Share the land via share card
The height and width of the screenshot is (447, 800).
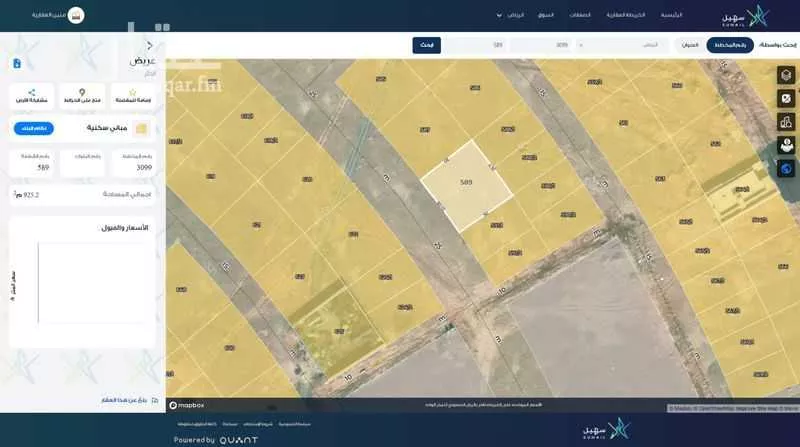click(x=32, y=95)
